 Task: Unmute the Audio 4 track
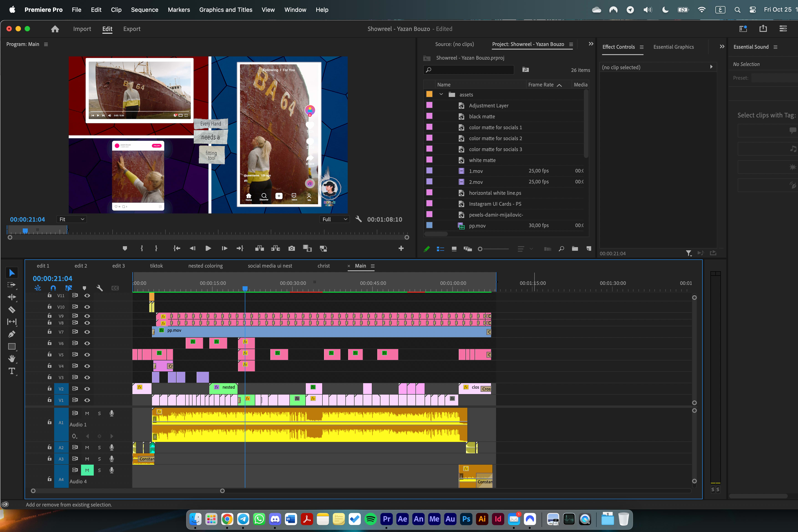pyautogui.click(x=87, y=470)
